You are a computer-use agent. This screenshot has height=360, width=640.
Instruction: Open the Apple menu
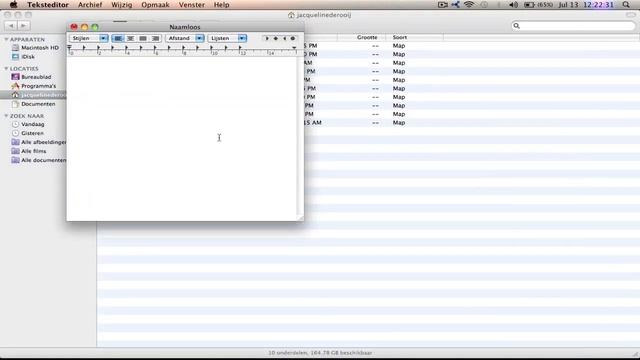(x=13, y=4)
